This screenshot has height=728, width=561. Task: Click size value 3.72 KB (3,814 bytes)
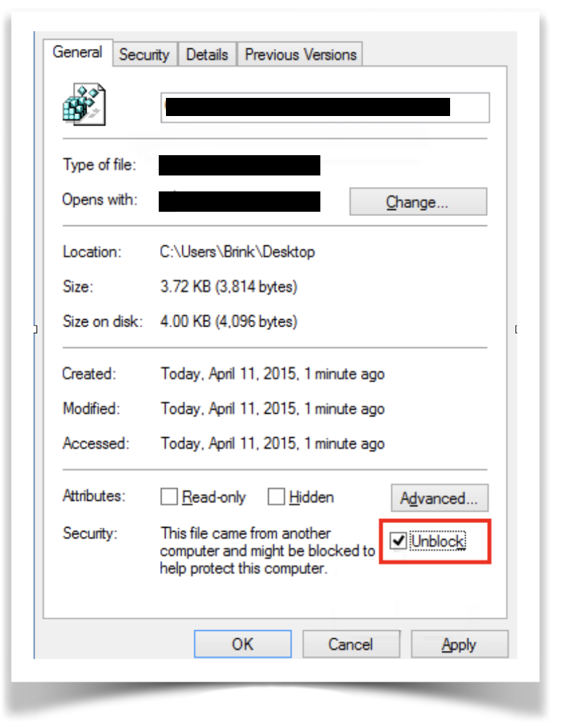[x=229, y=287]
